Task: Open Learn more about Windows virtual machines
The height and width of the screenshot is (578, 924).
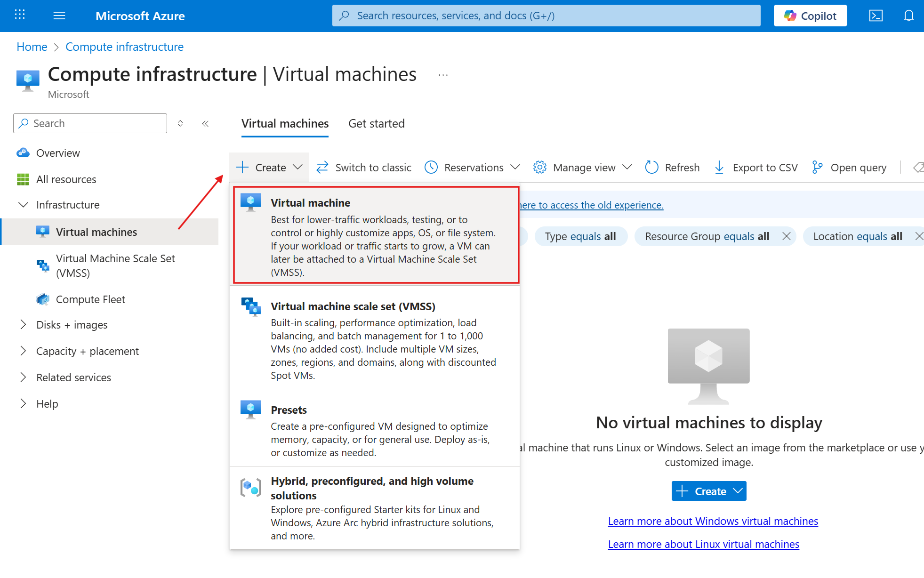Action: tap(713, 521)
